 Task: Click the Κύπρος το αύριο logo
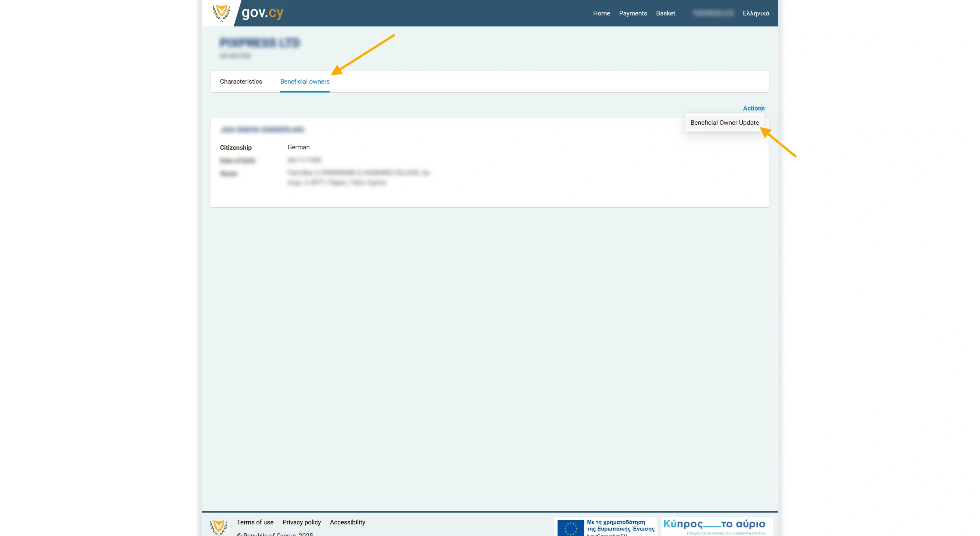717,527
